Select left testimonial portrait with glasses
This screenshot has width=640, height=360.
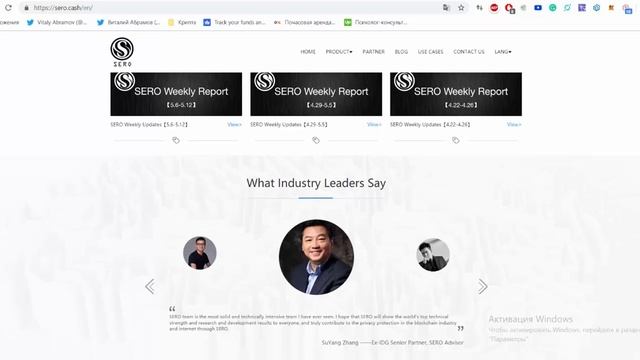pos(200,253)
